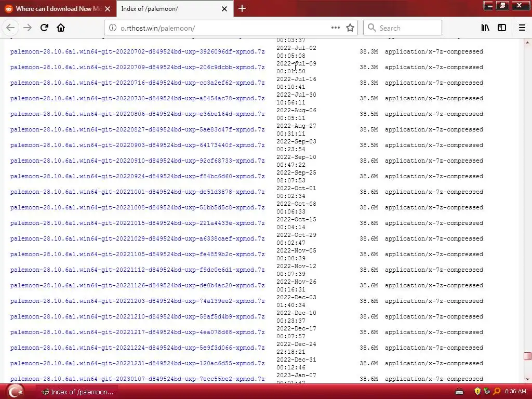
Task: Open link palemoon git-20220910 xpmod.7z
Action: pyautogui.click(x=137, y=161)
